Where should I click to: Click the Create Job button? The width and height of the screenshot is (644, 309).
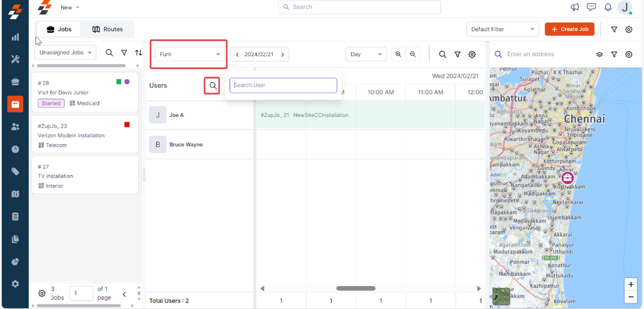pos(569,29)
